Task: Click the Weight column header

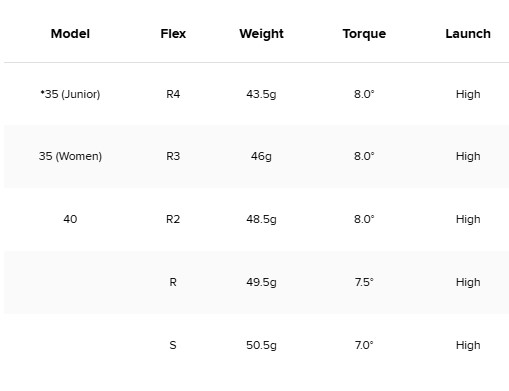Action: point(261,34)
